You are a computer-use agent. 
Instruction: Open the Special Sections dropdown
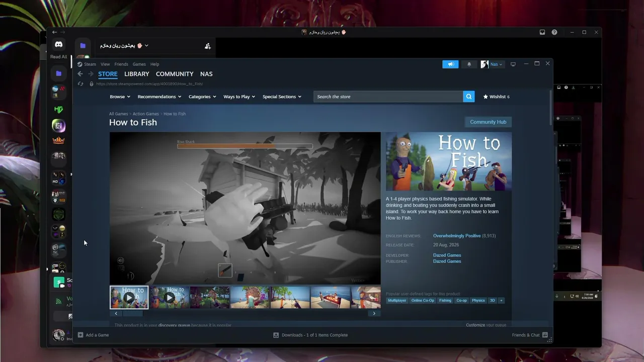[x=282, y=97]
